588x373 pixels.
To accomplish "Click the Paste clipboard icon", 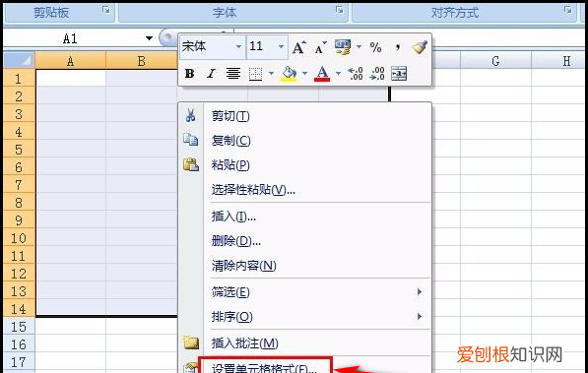I will click(191, 164).
